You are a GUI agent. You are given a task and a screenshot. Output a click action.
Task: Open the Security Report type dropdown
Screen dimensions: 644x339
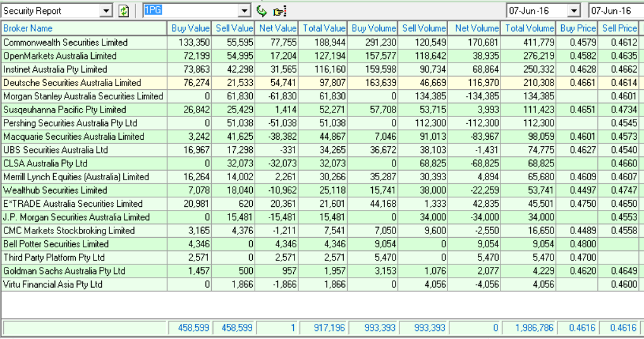106,11
